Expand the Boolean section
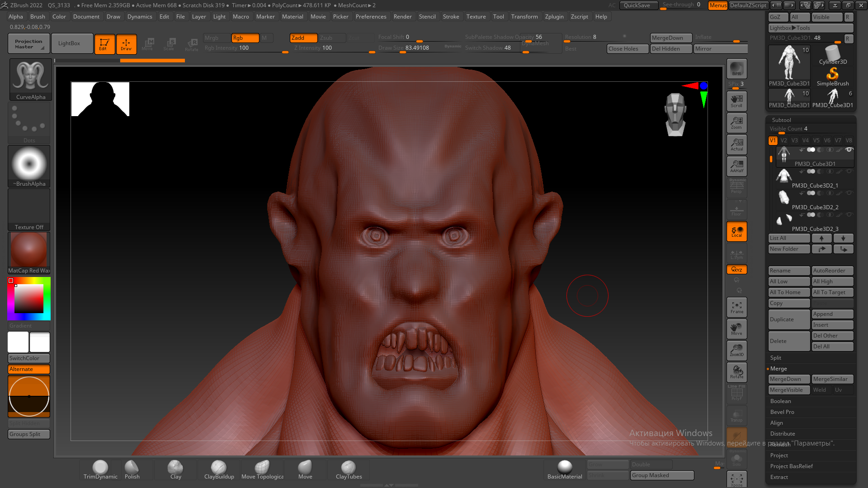 tap(781, 401)
